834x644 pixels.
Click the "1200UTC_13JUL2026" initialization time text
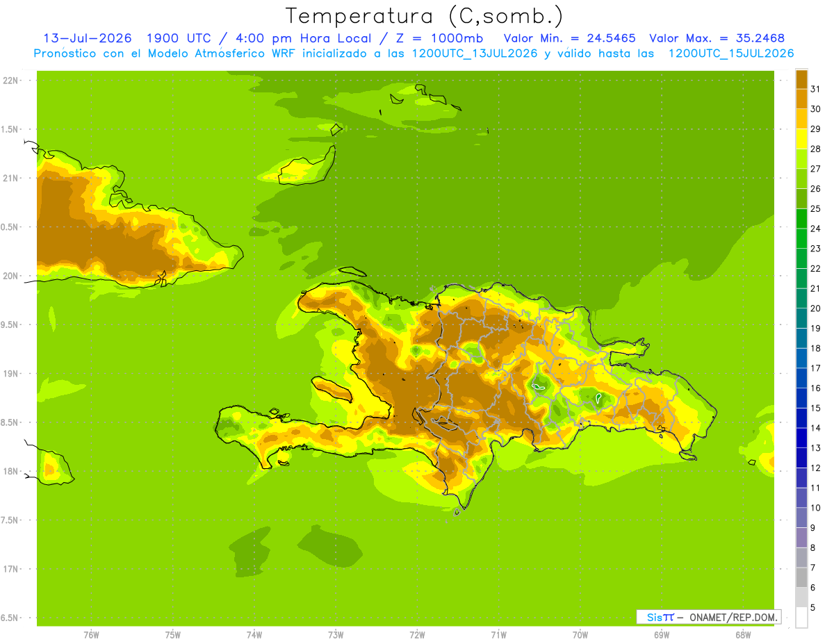click(x=475, y=53)
